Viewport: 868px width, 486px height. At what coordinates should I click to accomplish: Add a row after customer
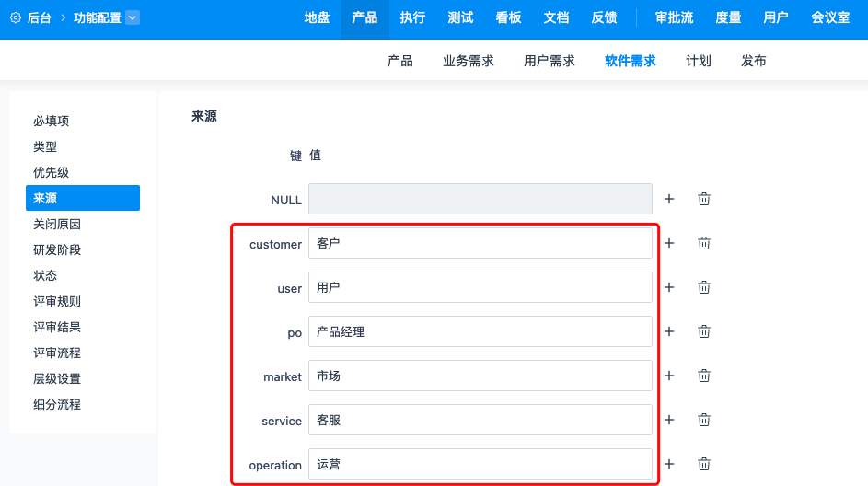coord(669,243)
